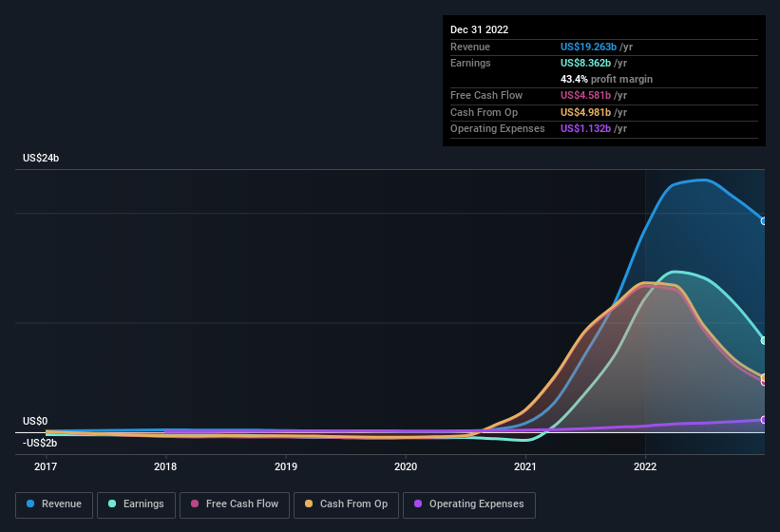Select the 2022 x-axis label

pos(645,466)
